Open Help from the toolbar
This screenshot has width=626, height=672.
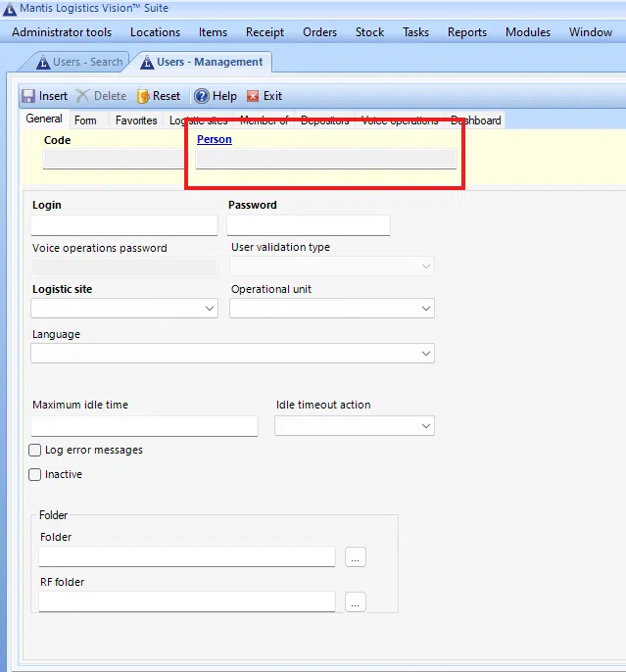pyautogui.click(x=202, y=96)
